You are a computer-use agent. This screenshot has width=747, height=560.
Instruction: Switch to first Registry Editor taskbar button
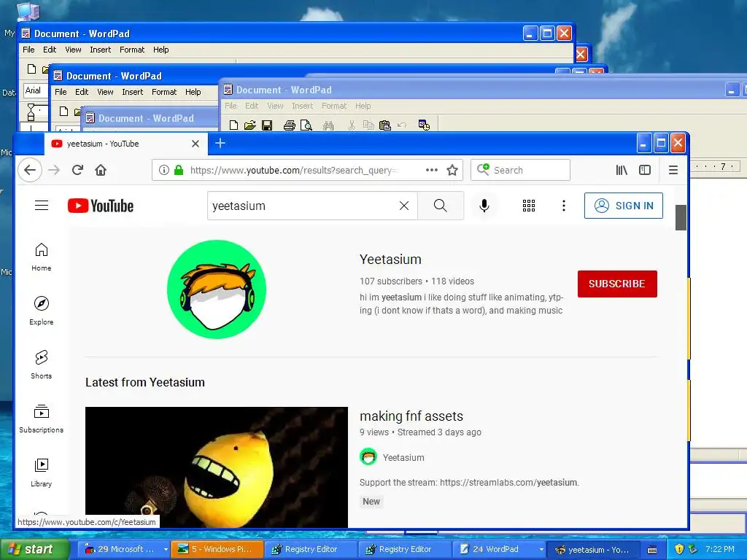[310, 549]
